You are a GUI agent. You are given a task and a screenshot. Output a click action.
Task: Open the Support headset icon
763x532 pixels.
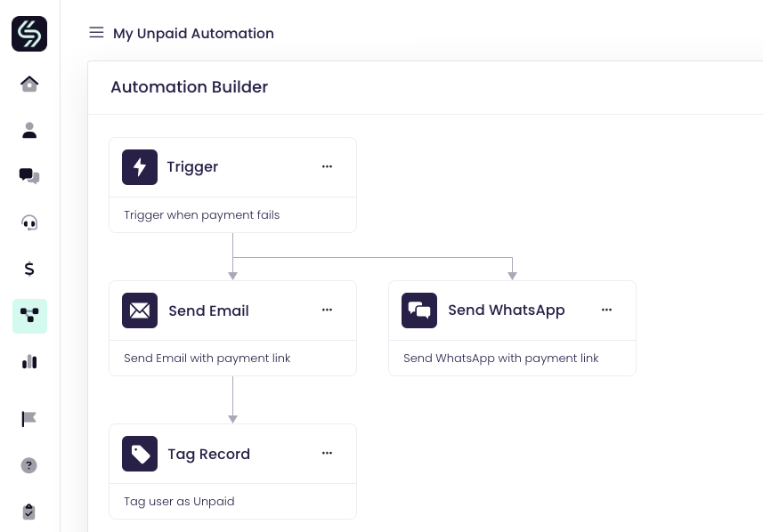[29, 222]
